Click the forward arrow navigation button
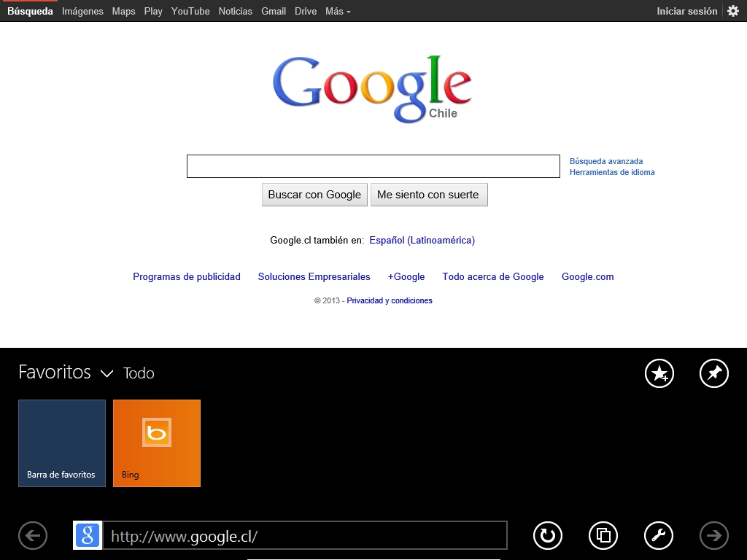This screenshot has width=747, height=560. (x=714, y=536)
